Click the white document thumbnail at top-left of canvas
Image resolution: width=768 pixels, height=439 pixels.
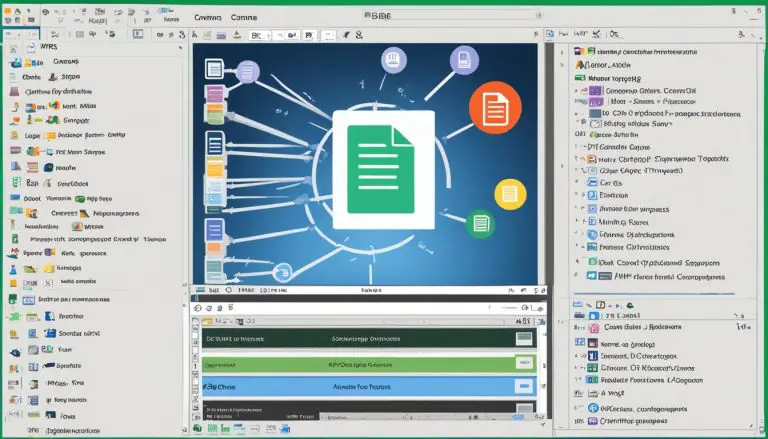[x=214, y=70]
